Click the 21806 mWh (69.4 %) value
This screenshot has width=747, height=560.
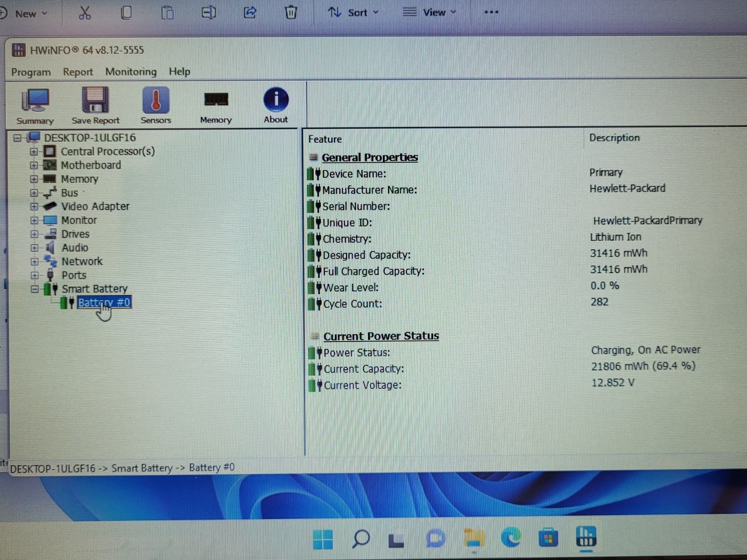[643, 366]
